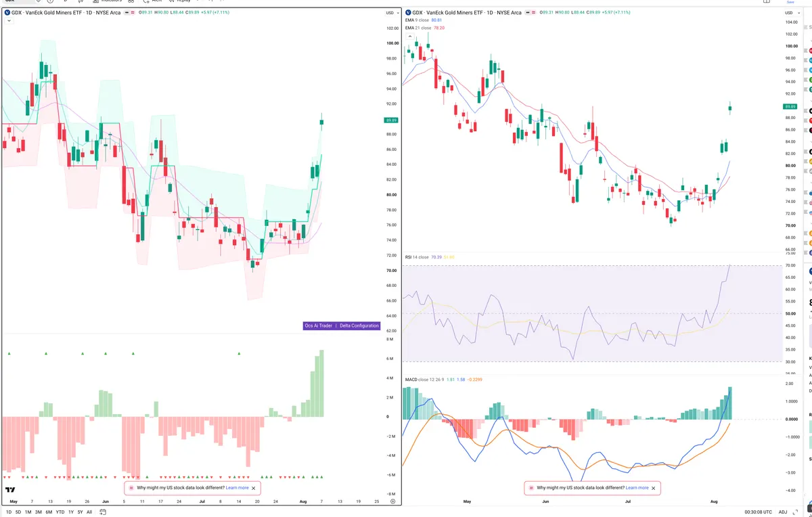Select the 1D time range
Screen dimensions: 812x517
pos(9,512)
